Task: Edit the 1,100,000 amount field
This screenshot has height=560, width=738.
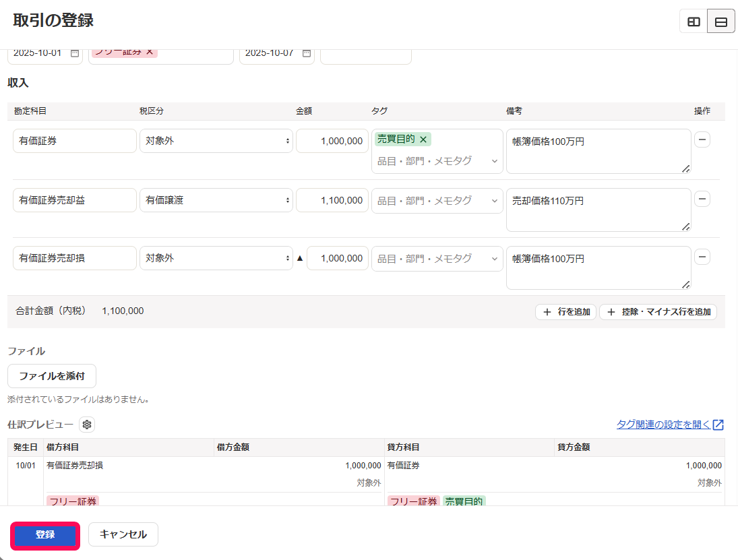Action: 332,200
